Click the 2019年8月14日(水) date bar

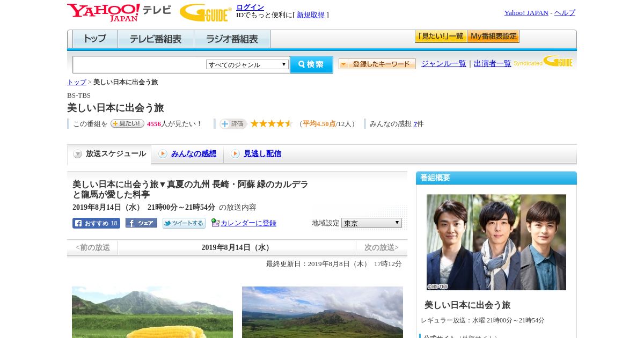237,248
